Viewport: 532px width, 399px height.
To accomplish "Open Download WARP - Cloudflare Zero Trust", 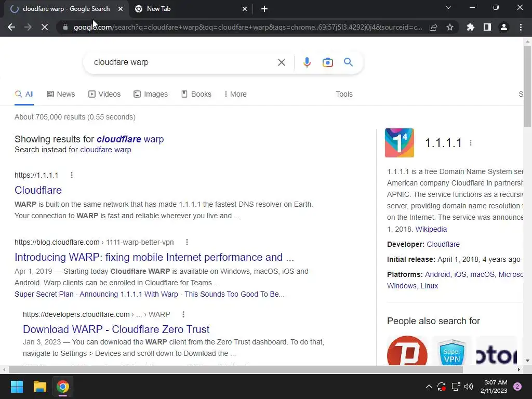I will click(116, 329).
